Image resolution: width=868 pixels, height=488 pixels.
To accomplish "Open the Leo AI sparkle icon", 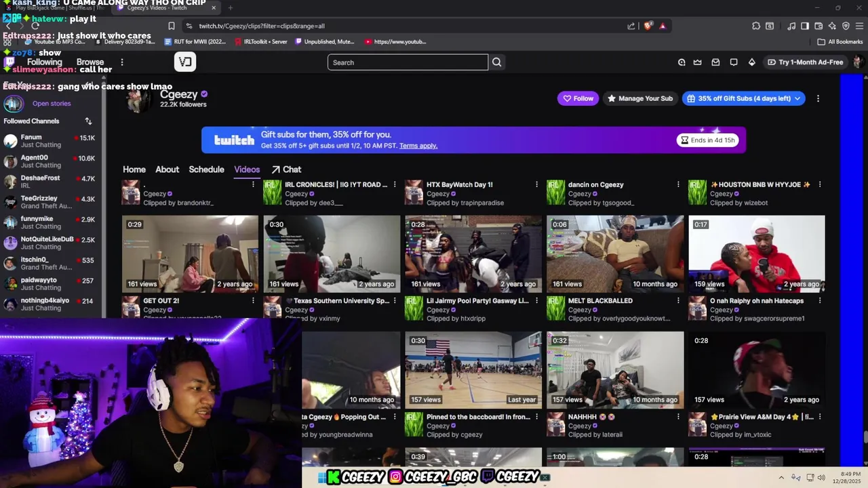I will click(832, 26).
